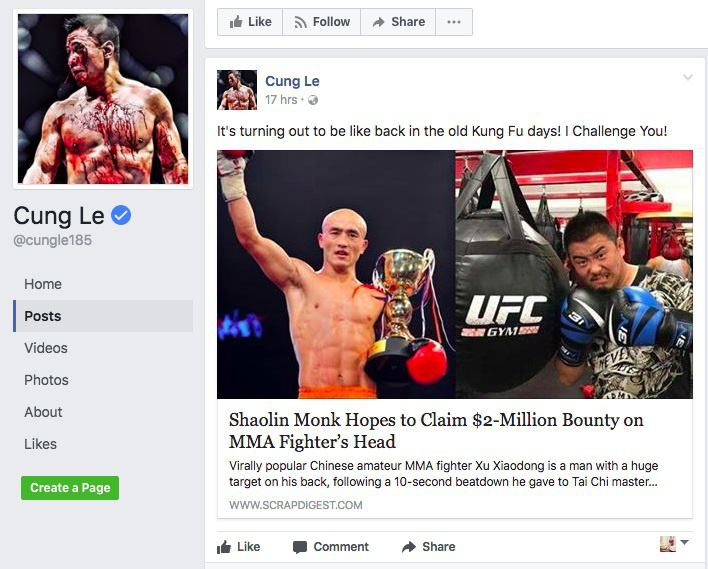Click the blue verified badge next to Cung Le
The width and height of the screenshot is (708, 569).
click(121, 215)
